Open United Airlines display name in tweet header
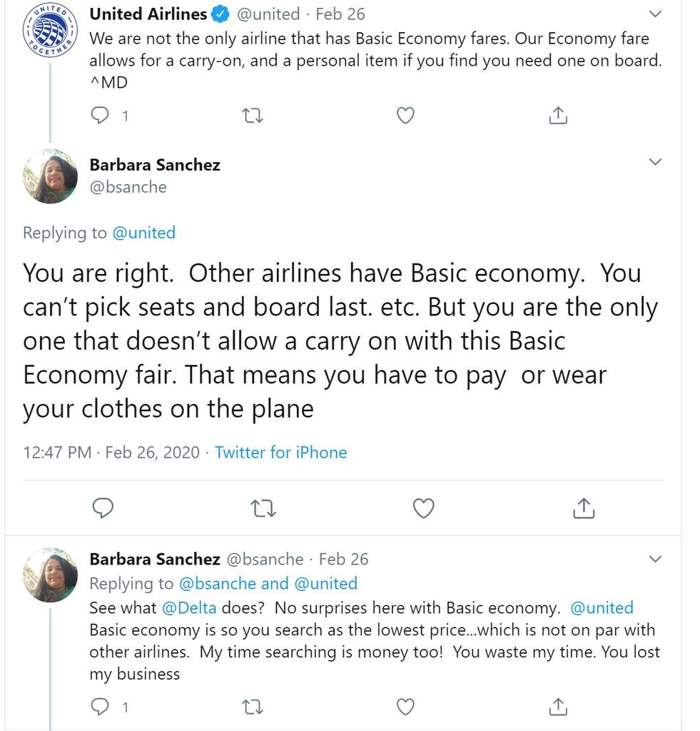 coord(148,14)
